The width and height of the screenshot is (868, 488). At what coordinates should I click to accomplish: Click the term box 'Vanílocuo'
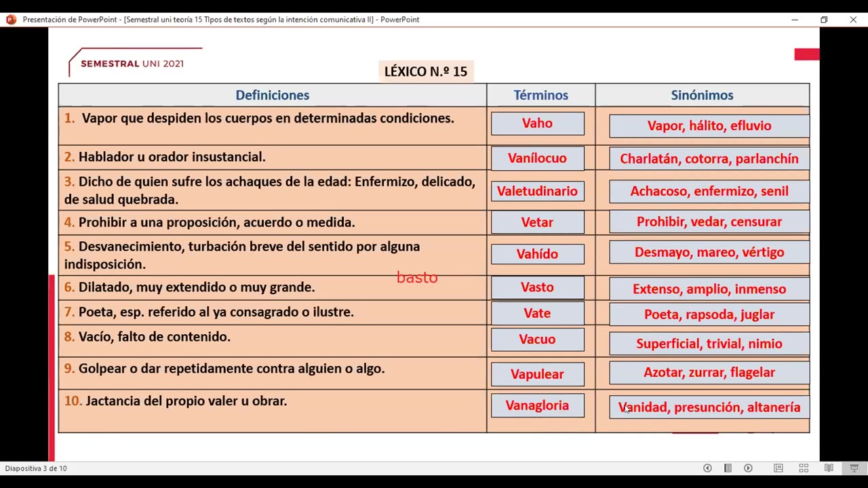pos(538,158)
